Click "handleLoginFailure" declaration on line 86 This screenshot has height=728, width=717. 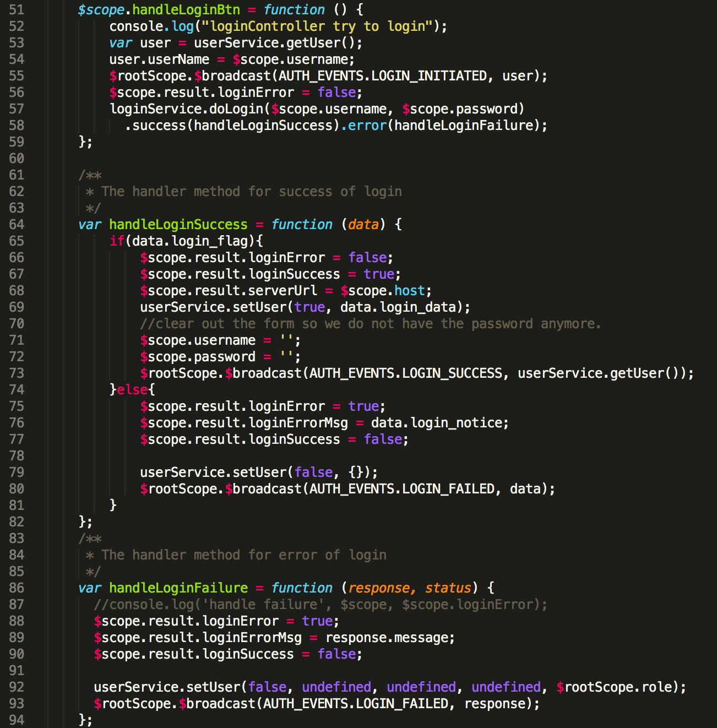(178, 588)
